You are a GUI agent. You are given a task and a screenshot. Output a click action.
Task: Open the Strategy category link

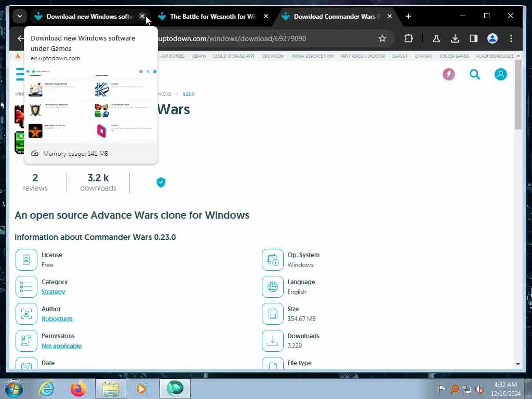pos(54,292)
